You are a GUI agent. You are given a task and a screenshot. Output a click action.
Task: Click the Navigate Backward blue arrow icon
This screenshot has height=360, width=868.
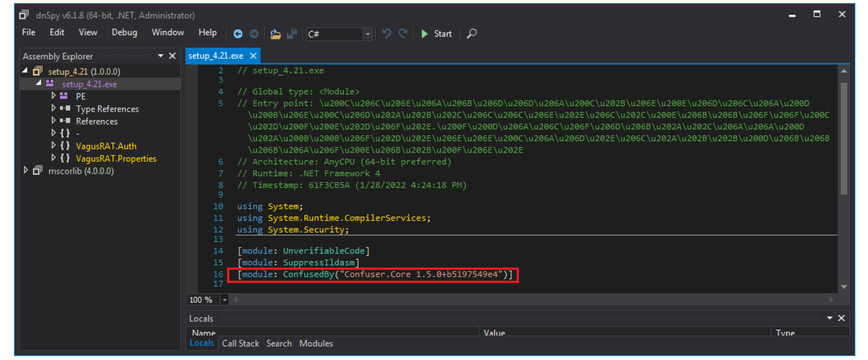pos(238,34)
